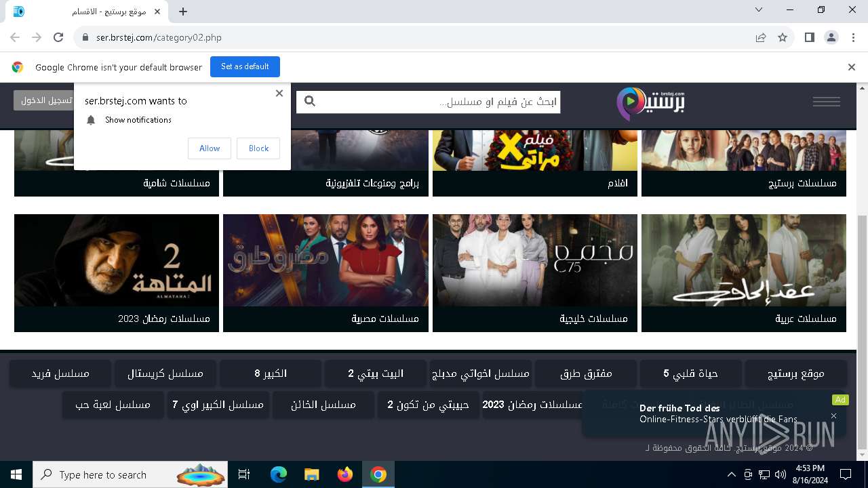The image size is (868, 488).
Task: Open the notification center icon
Action: (846, 474)
